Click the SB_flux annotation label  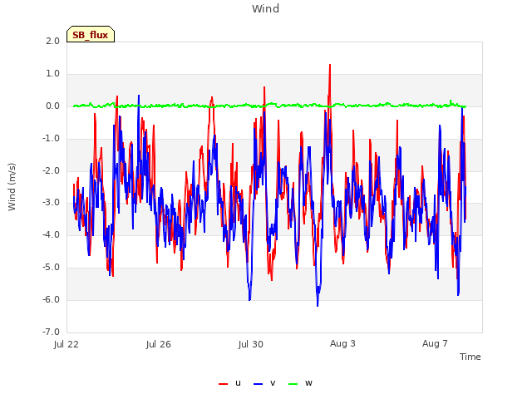coord(91,35)
